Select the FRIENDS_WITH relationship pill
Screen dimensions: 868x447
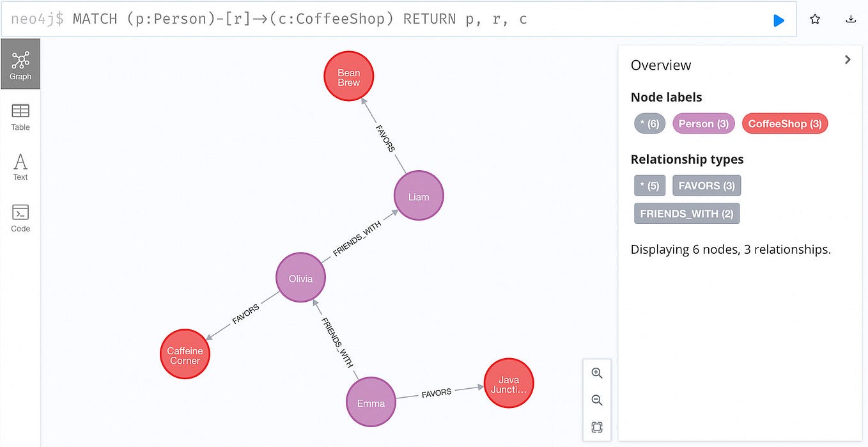686,214
